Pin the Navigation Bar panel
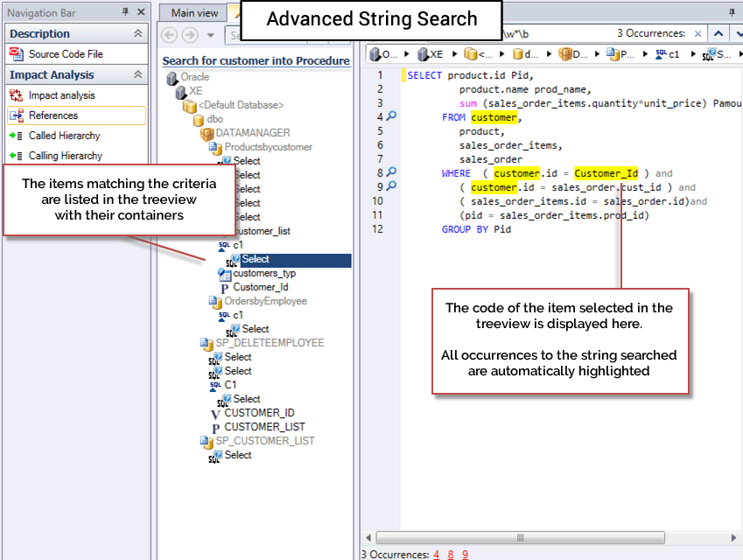 [x=125, y=12]
